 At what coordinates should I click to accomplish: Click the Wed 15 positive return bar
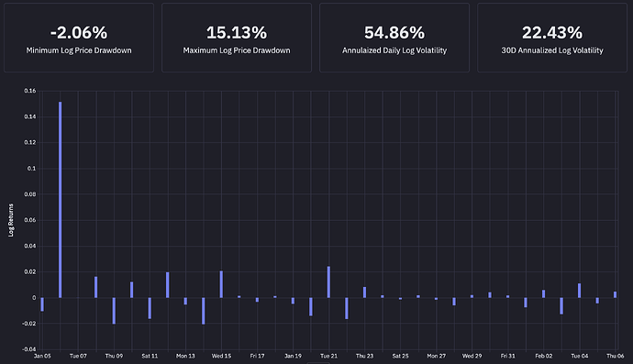click(x=221, y=284)
